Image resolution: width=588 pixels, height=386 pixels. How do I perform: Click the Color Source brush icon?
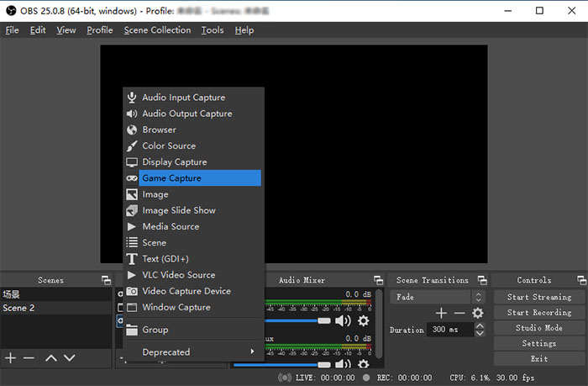[132, 145]
